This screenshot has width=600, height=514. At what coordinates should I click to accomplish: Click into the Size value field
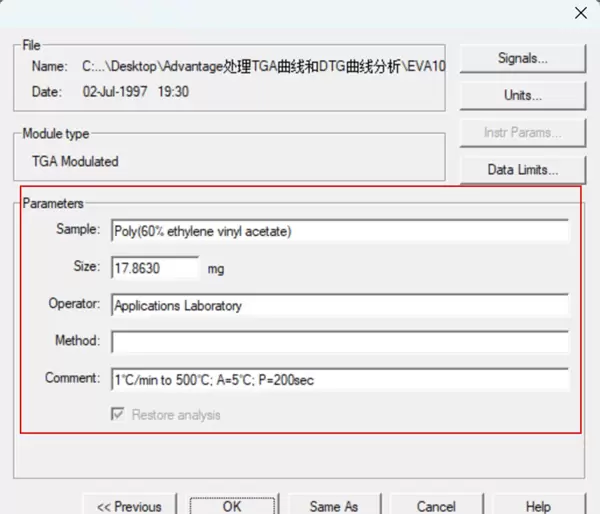tap(155, 268)
